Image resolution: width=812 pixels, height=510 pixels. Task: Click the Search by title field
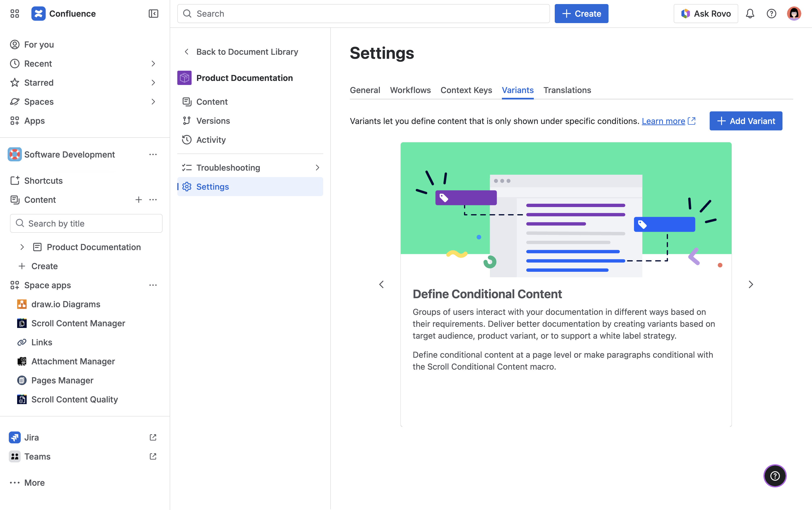click(86, 223)
